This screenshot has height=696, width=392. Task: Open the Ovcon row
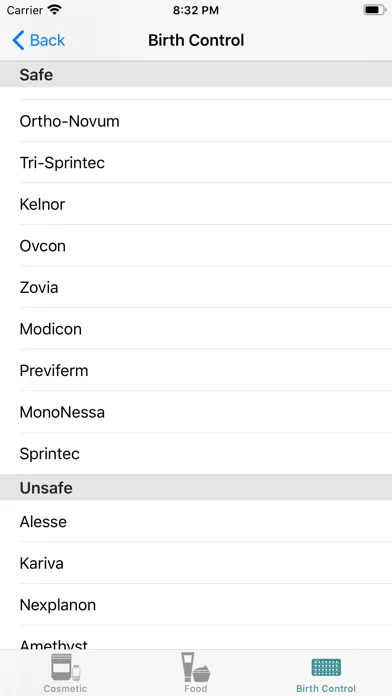[196, 245]
